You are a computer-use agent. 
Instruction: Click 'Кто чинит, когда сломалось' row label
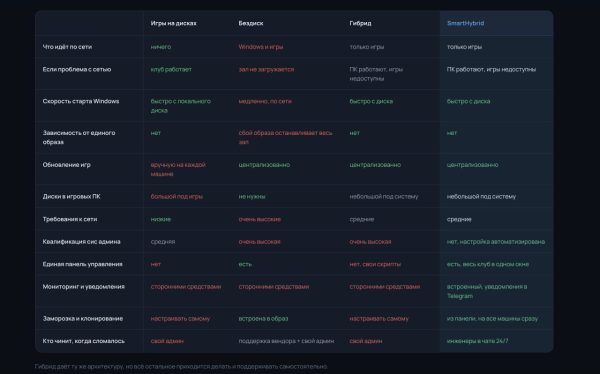coord(83,341)
